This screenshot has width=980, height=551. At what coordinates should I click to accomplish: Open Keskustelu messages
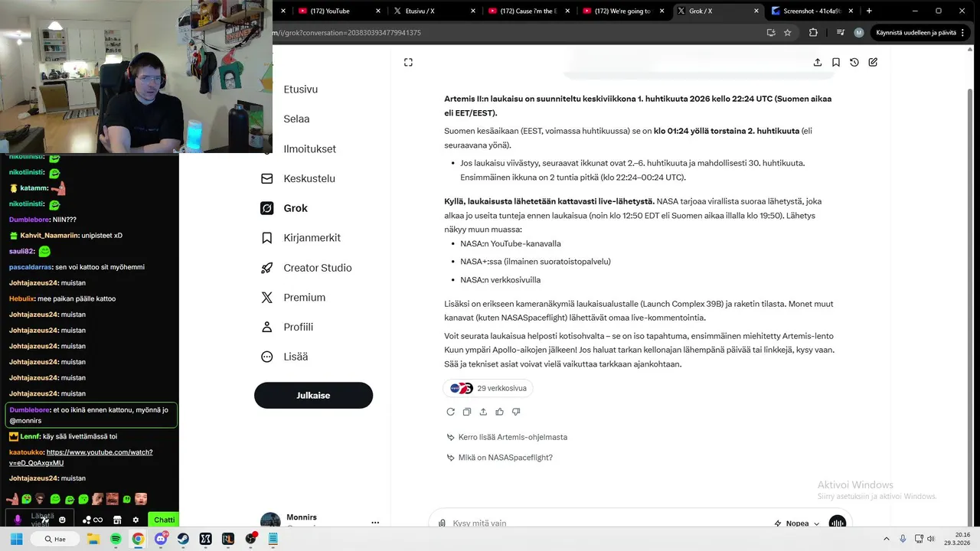point(299,178)
